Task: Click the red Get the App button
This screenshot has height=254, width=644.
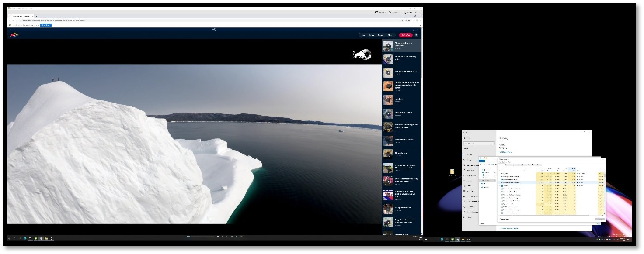Action: coord(405,35)
